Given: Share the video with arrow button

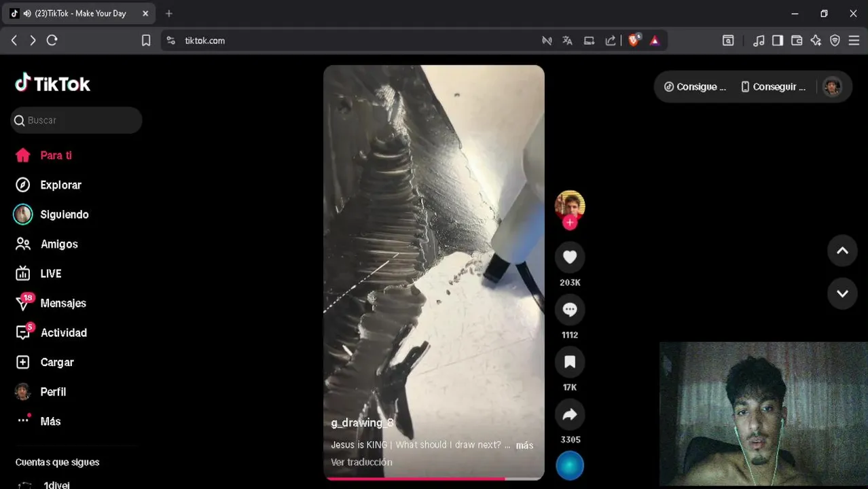Looking at the screenshot, I should coord(570,414).
